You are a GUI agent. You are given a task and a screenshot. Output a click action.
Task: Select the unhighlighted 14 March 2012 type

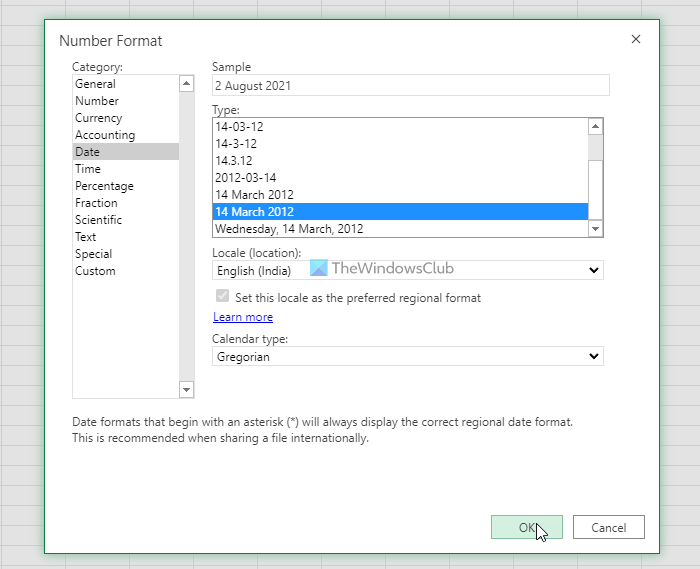[400, 195]
